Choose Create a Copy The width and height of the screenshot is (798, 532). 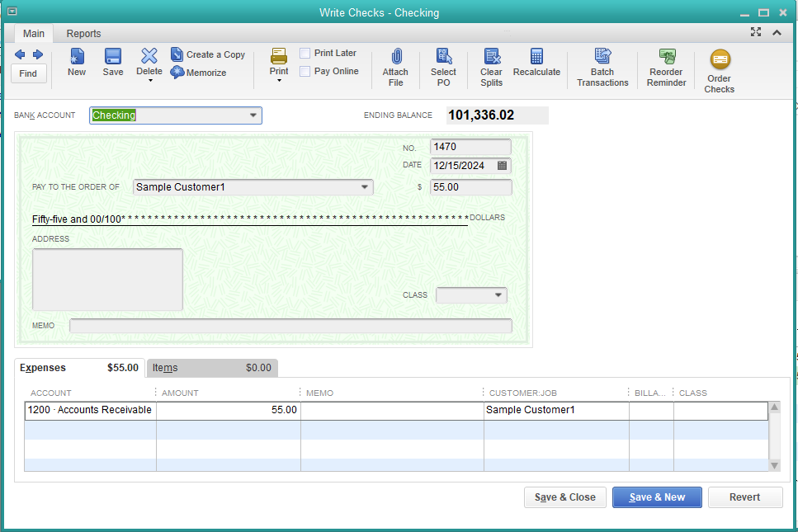pos(208,54)
